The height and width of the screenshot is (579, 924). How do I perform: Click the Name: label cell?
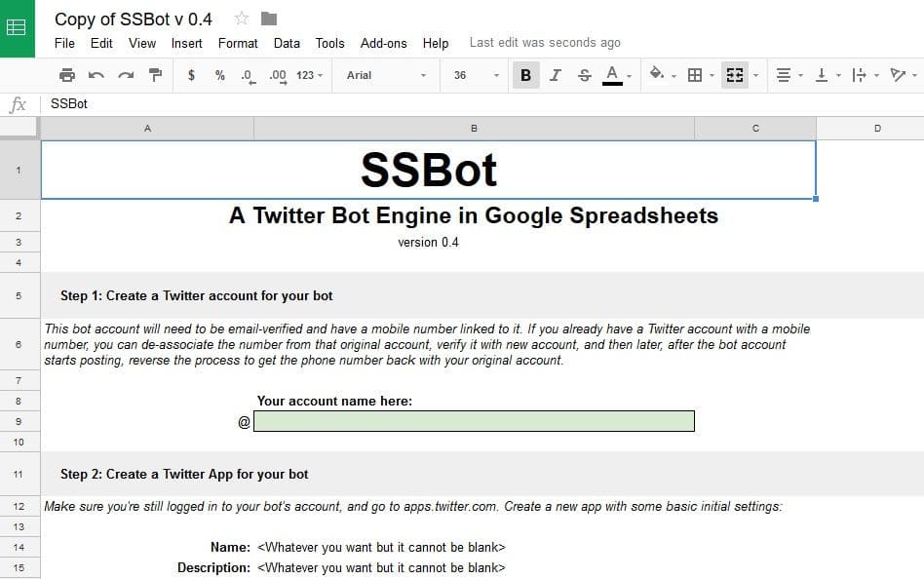[230, 547]
